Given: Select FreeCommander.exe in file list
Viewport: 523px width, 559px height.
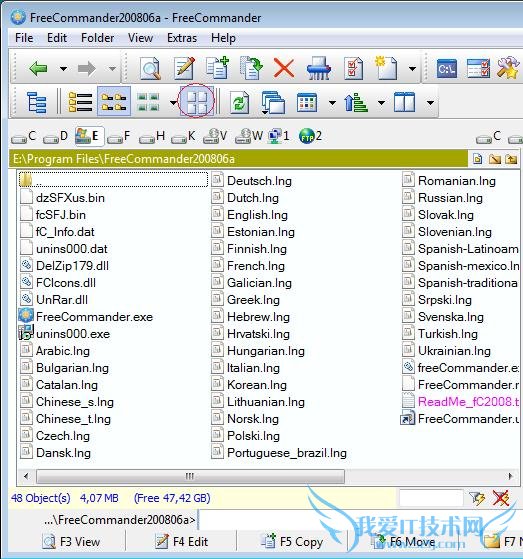Looking at the screenshot, I should point(86,317).
